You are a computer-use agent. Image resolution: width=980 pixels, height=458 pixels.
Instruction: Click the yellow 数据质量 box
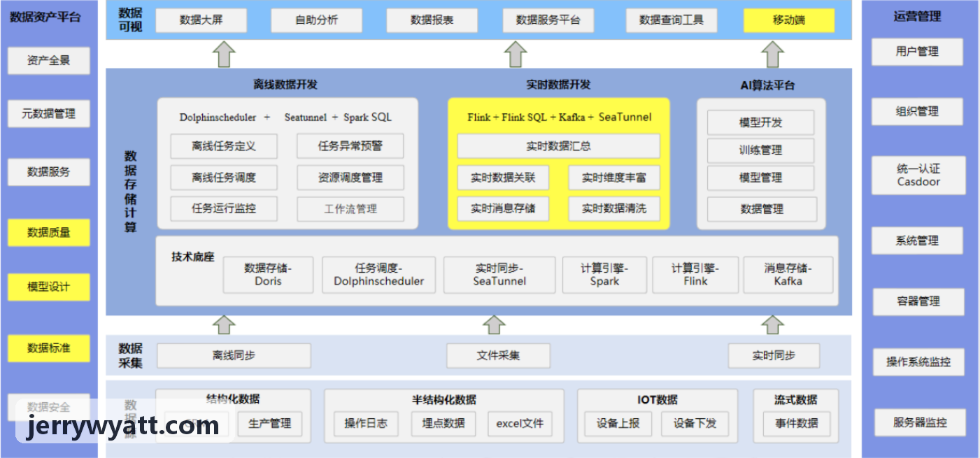click(49, 232)
